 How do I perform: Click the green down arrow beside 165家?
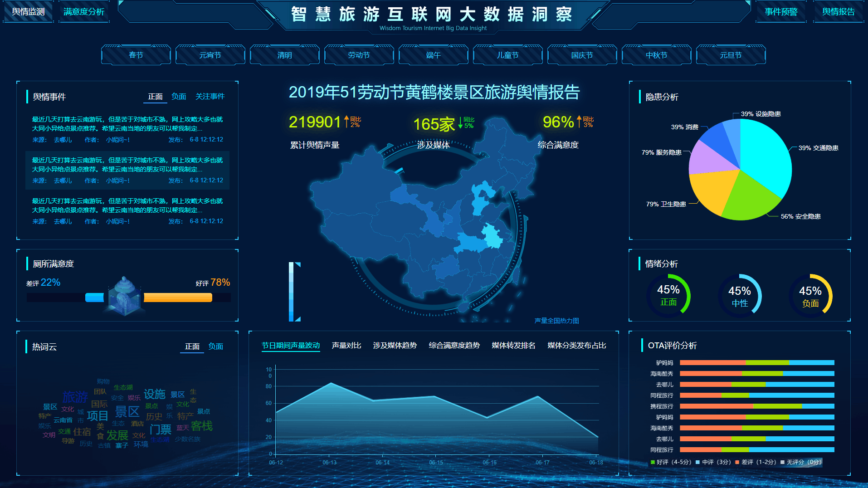coord(460,122)
